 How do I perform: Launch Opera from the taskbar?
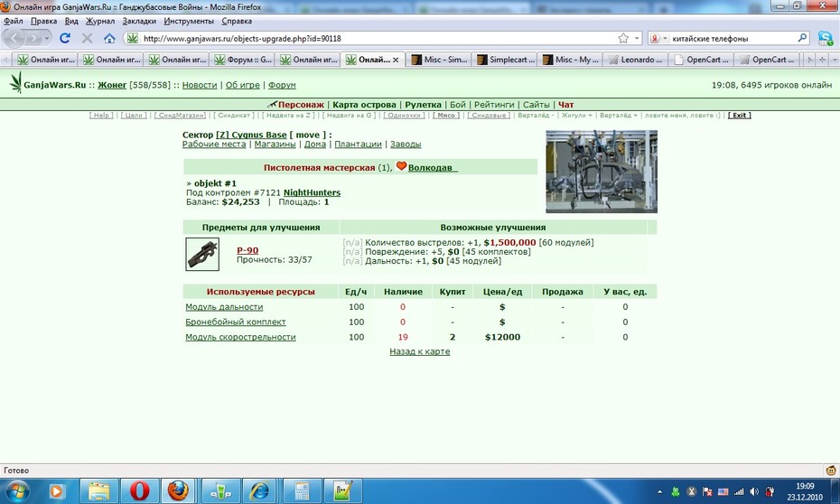[139, 490]
